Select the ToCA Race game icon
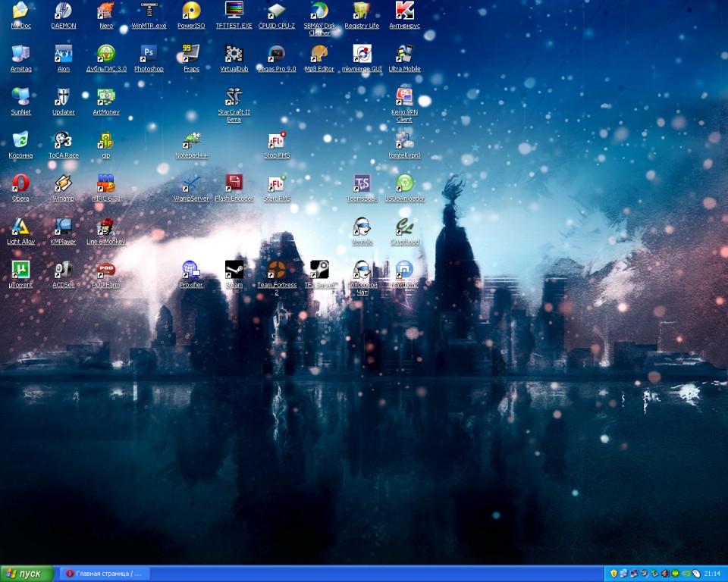The width and height of the screenshot is (728, 582). (x=64, y=140)
